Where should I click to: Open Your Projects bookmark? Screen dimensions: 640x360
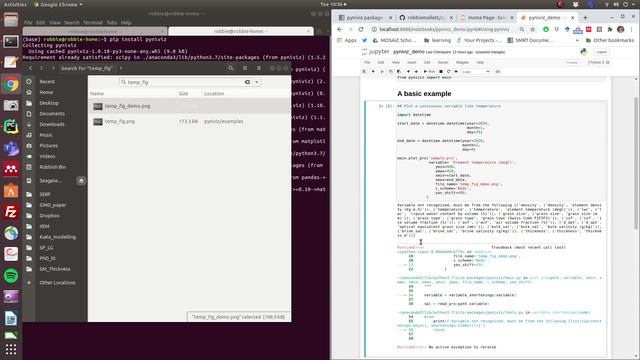click(479, 40)
